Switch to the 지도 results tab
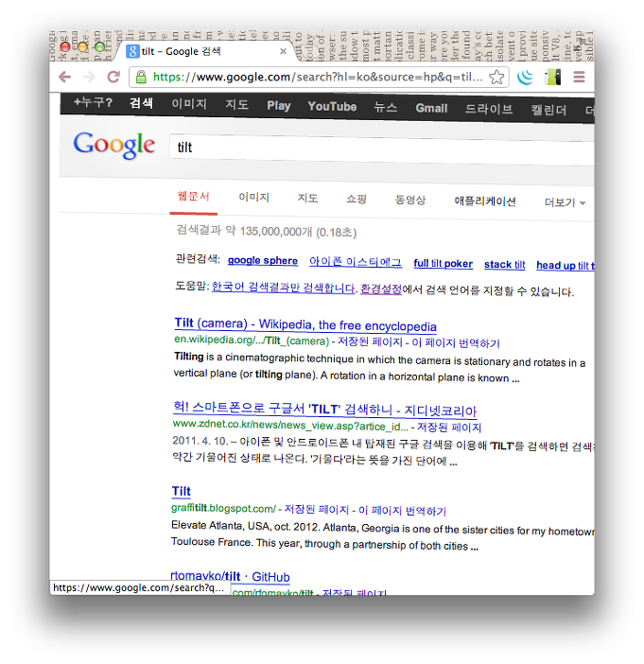The height and width of the screenshot is (664, 644). [307, 199]
